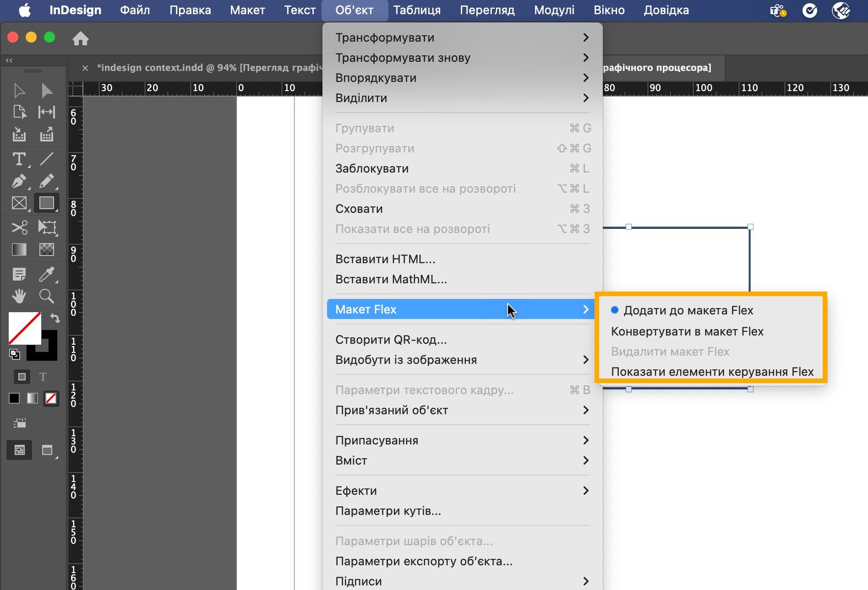The image size is (868, 590).
Task: Select the Eyedropper tool
Action: tap(47, 275)
